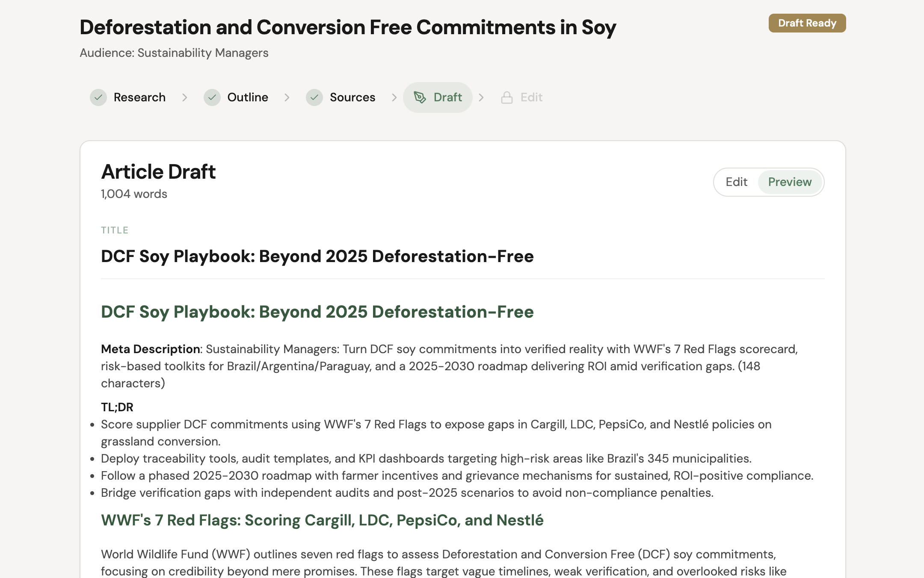Click the Research step checkmark icon
This screenshot has width=924, height=578.
click(98, 97)
